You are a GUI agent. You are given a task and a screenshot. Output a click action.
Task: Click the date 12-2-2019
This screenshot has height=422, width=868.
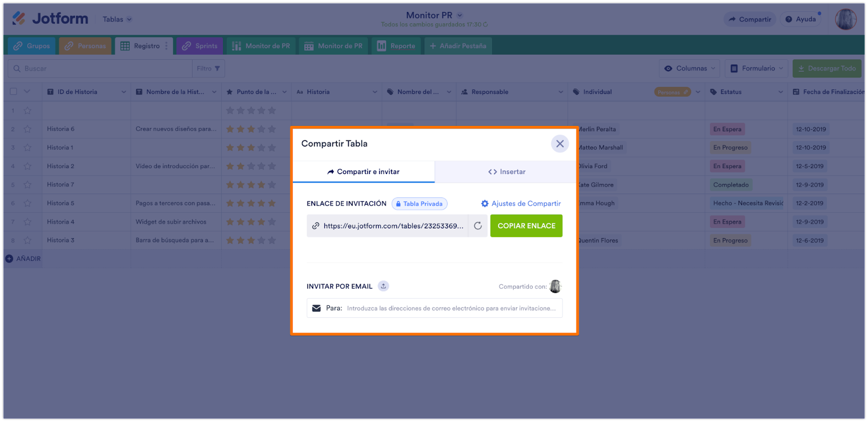coord(809,203)
